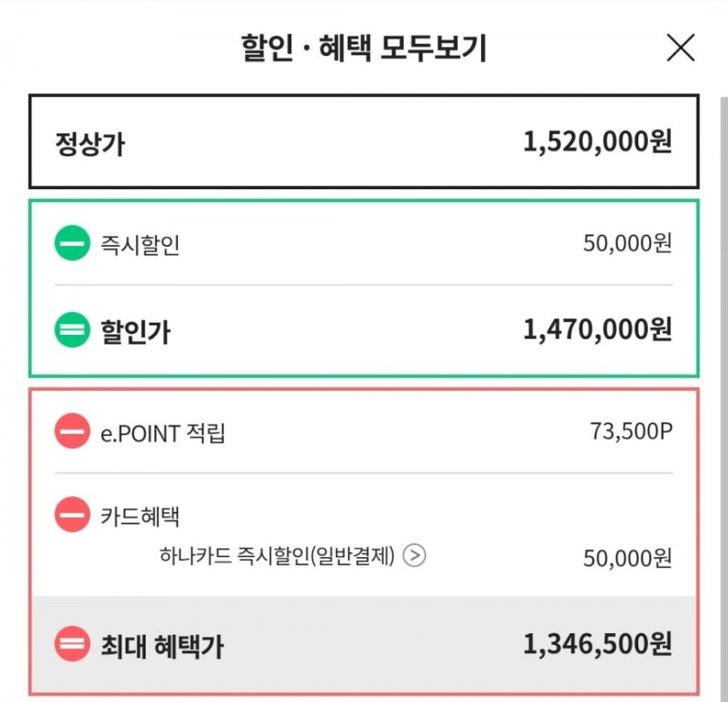
Task: Click the 50,000원 amount for 하나카드 discount
Action: pos(627,558)
